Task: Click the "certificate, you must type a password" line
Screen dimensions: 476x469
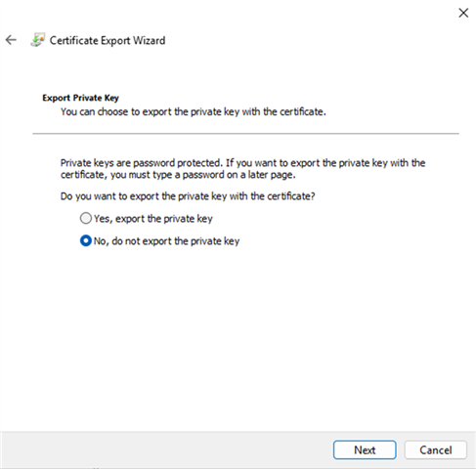Action: [x=178, y=175]
